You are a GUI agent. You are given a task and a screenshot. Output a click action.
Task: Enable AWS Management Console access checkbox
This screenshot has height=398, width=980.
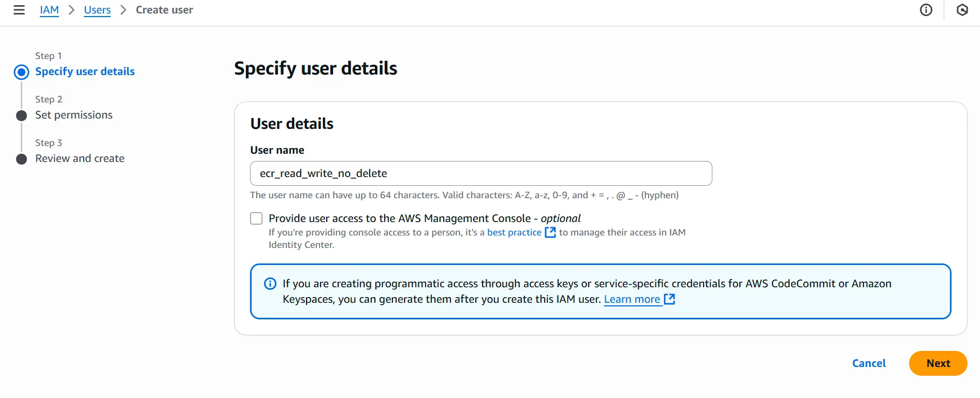point(256,218)
